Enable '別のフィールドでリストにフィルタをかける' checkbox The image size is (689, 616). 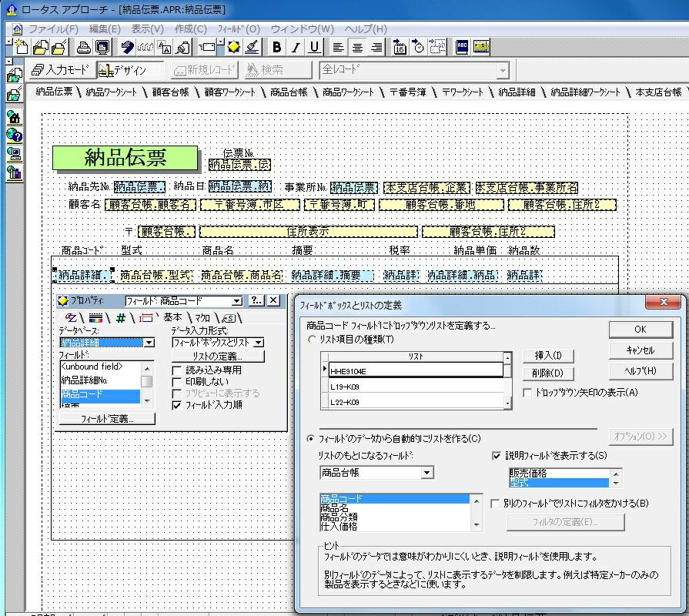495,504
